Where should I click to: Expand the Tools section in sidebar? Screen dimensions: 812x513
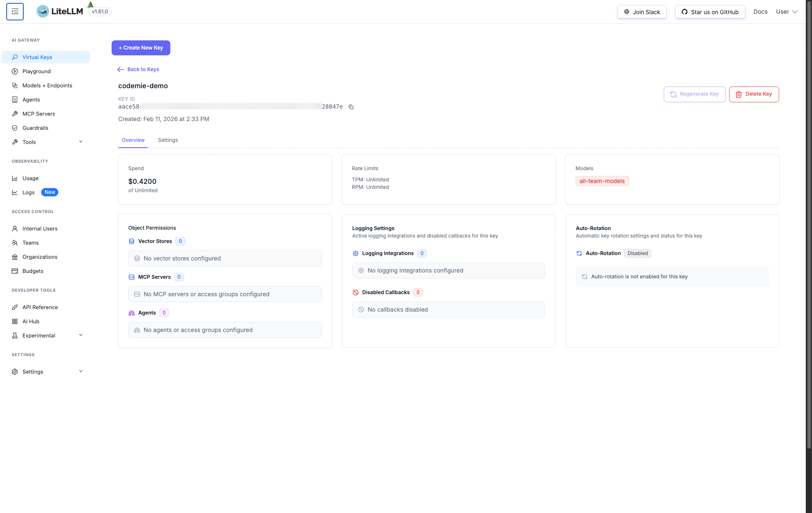coord(29,142)
